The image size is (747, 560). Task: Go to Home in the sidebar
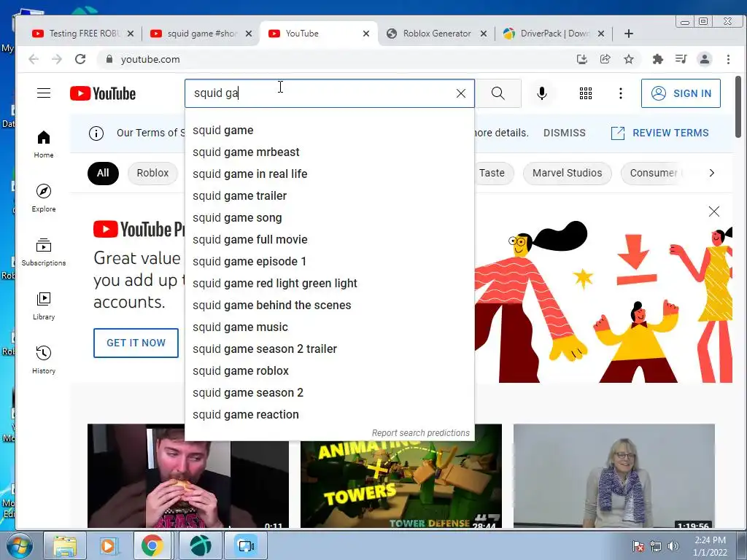(x=44, y=144)
